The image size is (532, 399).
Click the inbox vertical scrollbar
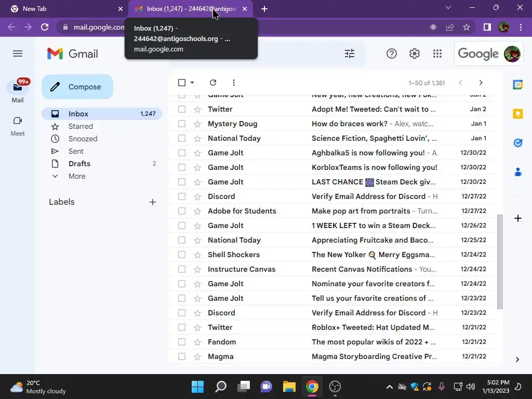point(500,262)
